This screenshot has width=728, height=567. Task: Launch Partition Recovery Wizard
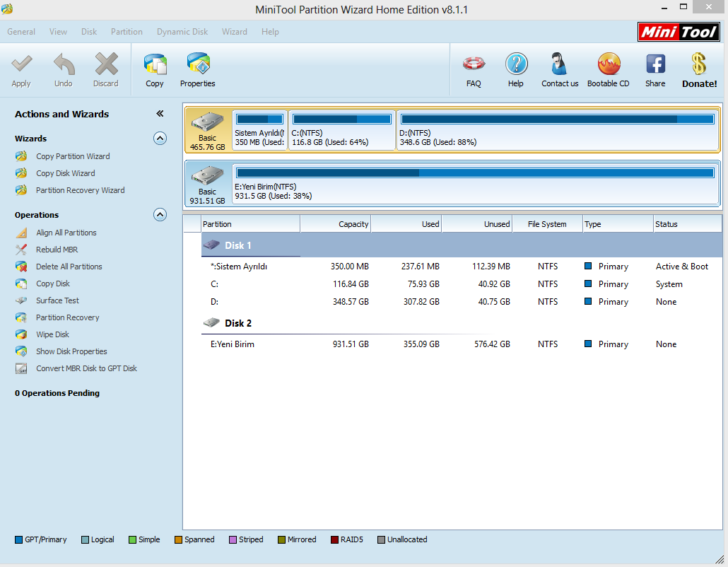coord(80,190)
